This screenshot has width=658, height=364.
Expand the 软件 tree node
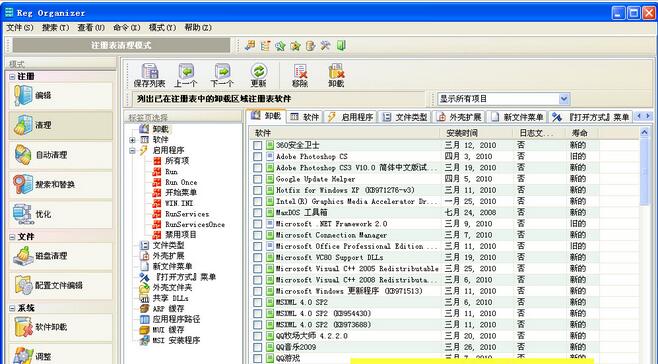(133, 140)
